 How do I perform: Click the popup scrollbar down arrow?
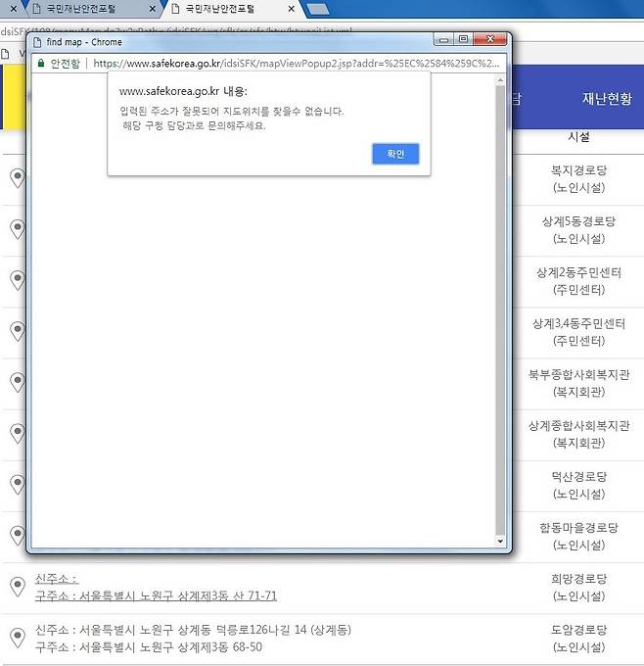[x=501, y=541]
